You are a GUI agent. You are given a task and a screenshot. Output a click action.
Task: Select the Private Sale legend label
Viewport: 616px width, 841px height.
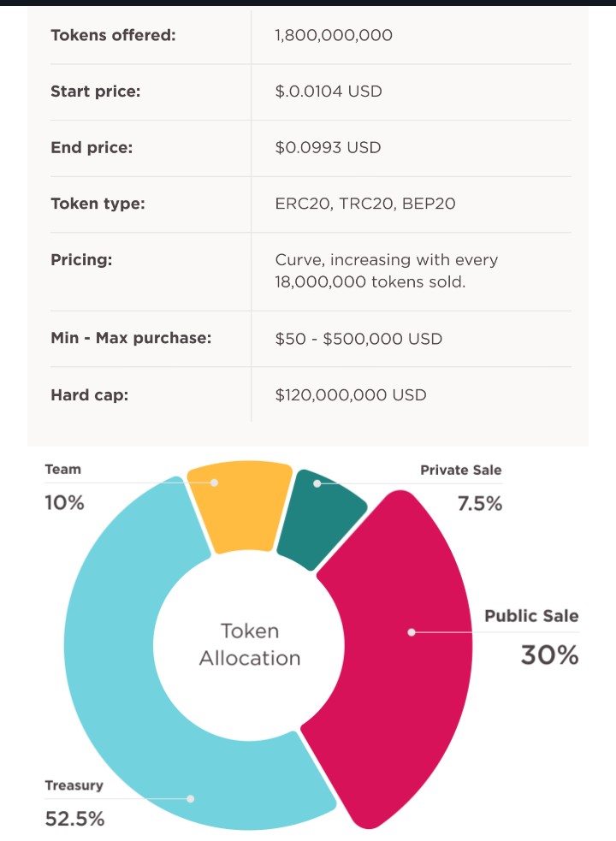pyautogui.click(x=460, y=470)
